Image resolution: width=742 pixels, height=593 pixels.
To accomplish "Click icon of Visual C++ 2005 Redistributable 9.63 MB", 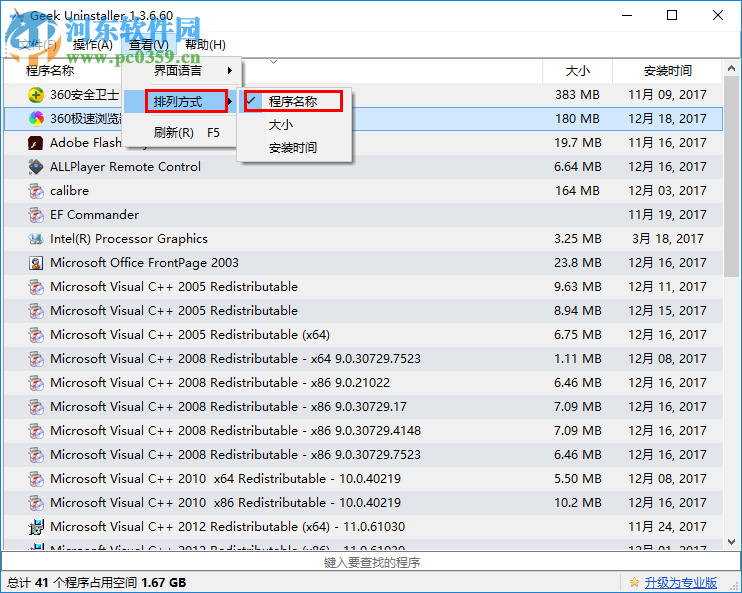I will pos(36,287).
